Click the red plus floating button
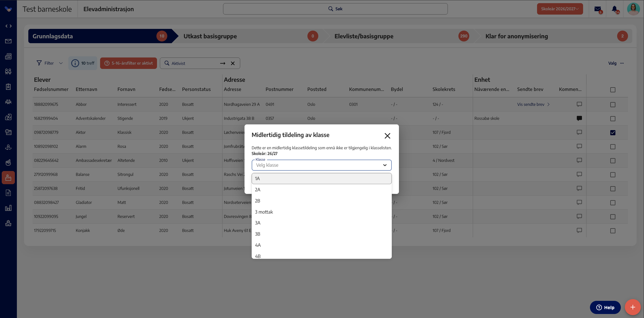 633,307
